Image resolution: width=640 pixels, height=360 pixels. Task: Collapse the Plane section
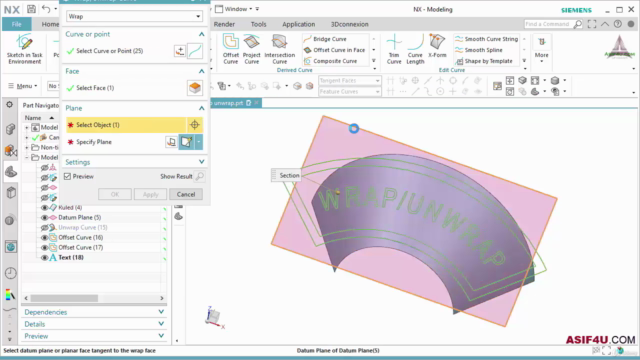click(201, 108)
